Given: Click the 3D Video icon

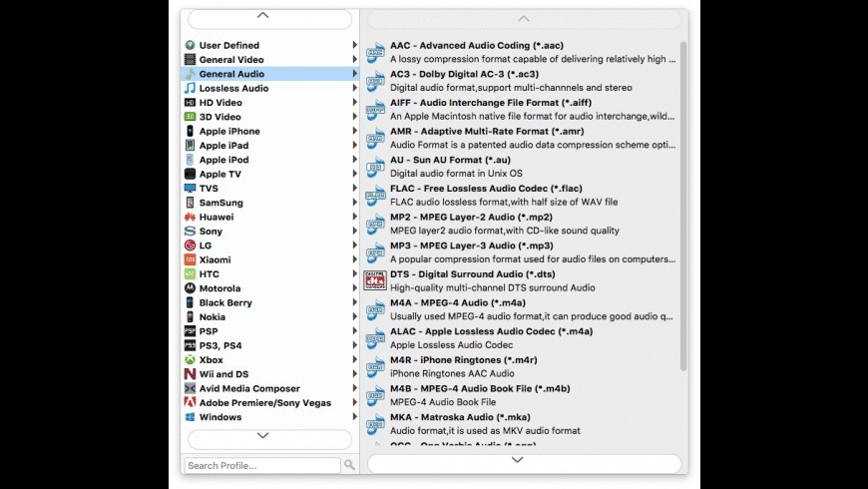Looking at the screenshot, I should 190,117.
